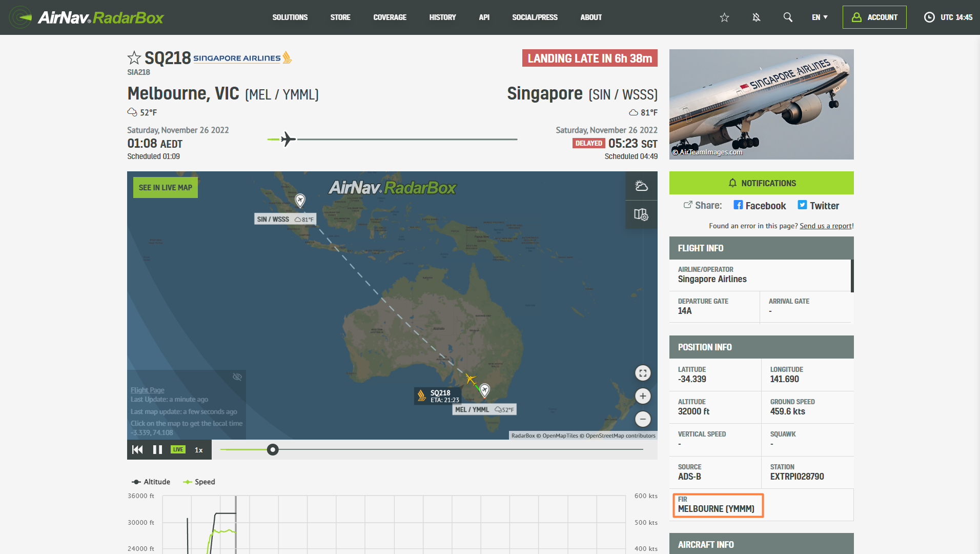Click the departure gate 14A value
This screenshot has height=554, width=980.
(685, 311)
